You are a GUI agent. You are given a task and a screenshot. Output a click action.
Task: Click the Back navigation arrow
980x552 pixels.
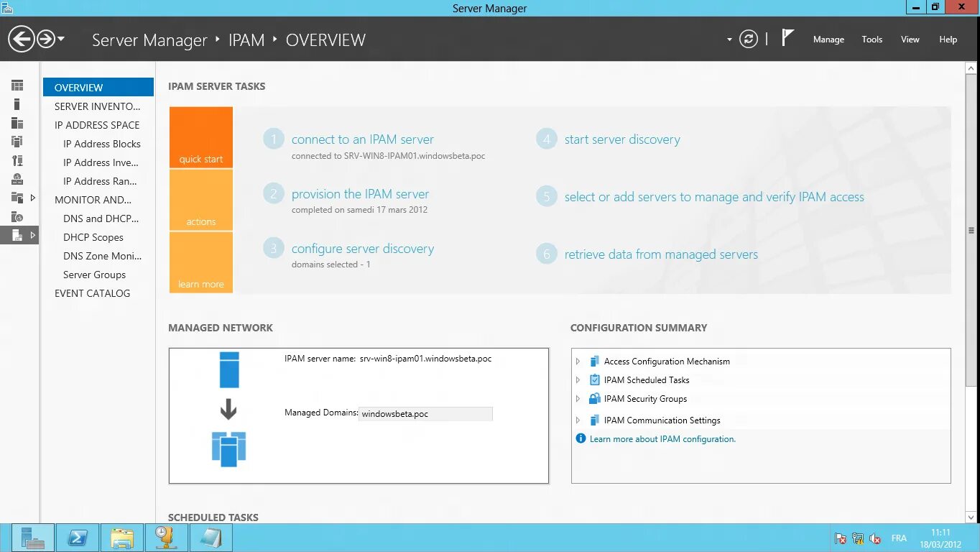click(x=21, y=39)
